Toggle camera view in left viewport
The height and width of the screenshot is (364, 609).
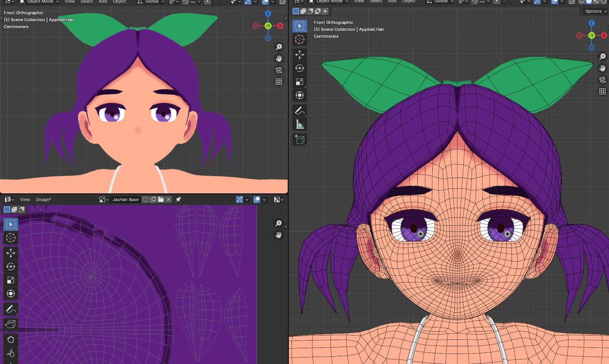tap(279, 70)
